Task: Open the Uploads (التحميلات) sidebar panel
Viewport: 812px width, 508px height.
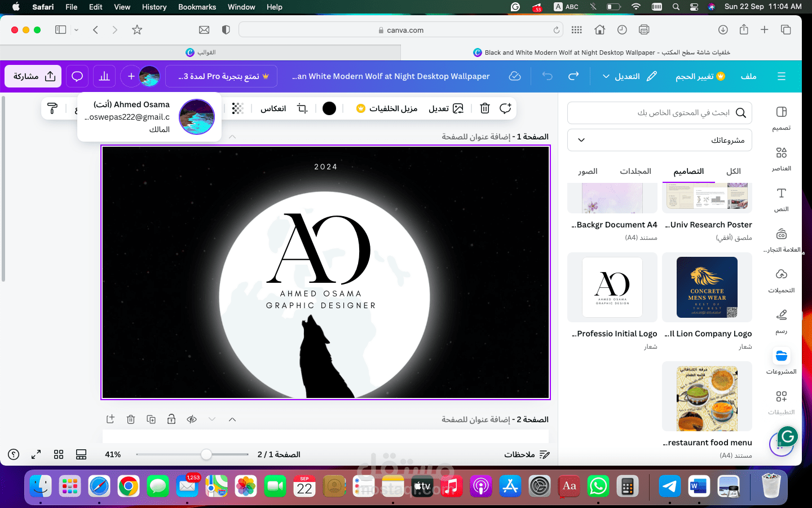Action: click(x=781, y=281)
